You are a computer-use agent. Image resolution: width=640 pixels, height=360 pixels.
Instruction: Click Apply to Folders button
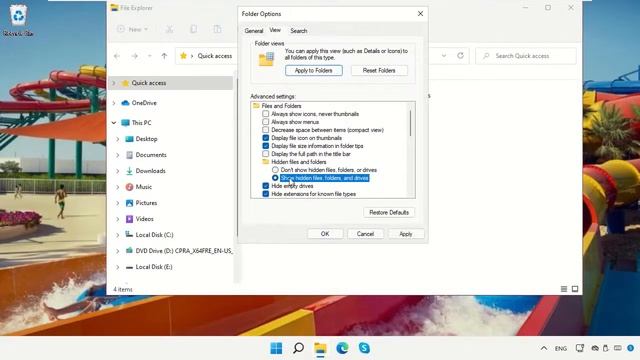(x=313, y=71)
